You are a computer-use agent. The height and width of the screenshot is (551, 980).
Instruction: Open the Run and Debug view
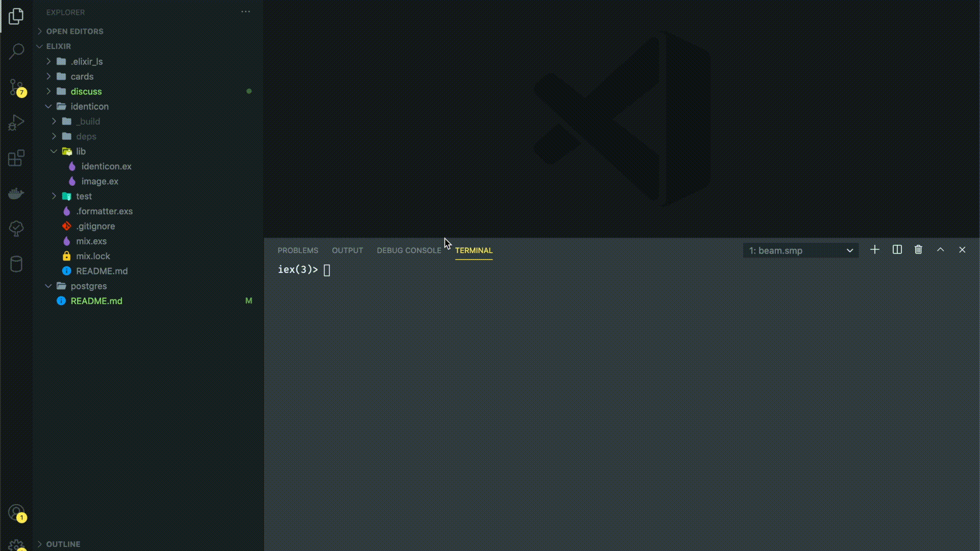pyautogui.click(x=16, y=122)
